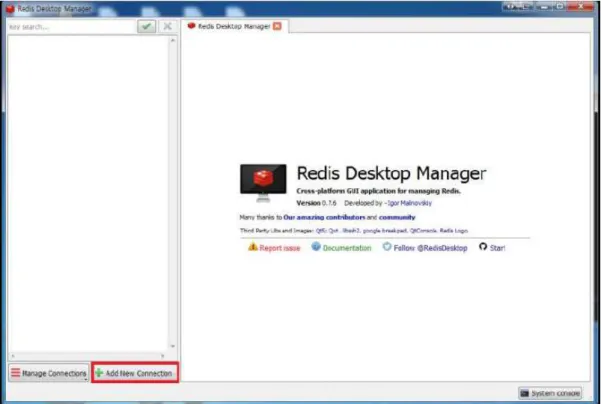Select the Redis Desktop Manager tab

pos(234,26)
